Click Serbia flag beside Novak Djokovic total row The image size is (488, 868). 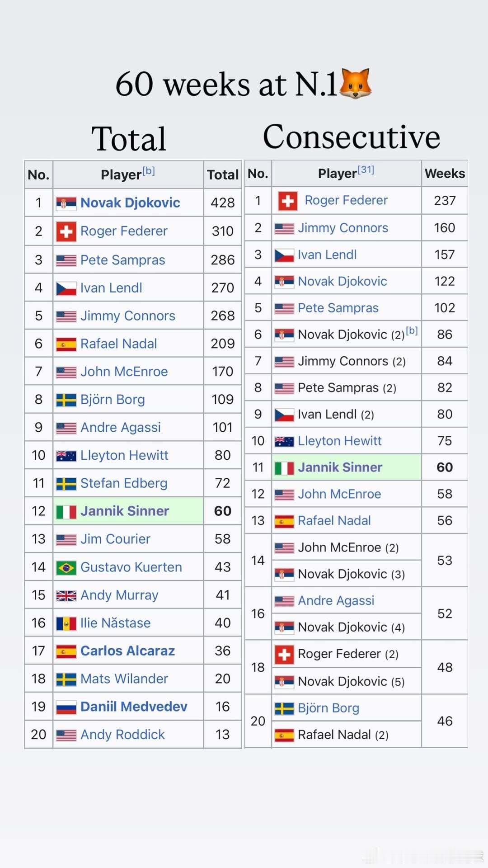[x=66, y=203]
